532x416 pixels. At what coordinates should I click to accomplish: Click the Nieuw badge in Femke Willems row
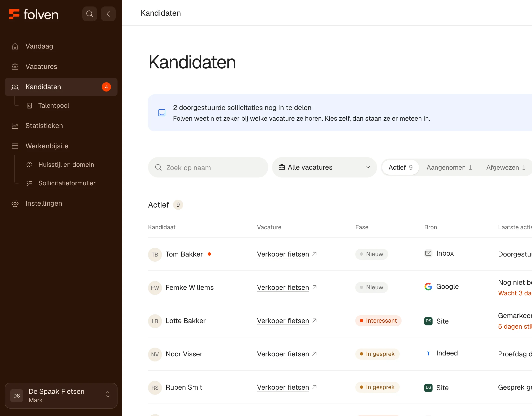372,288
